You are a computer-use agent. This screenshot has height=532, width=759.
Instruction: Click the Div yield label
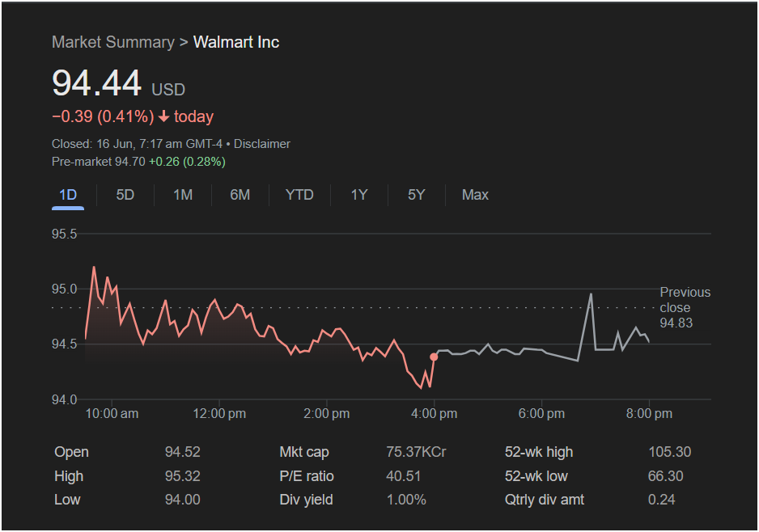(x=306, y=500)
